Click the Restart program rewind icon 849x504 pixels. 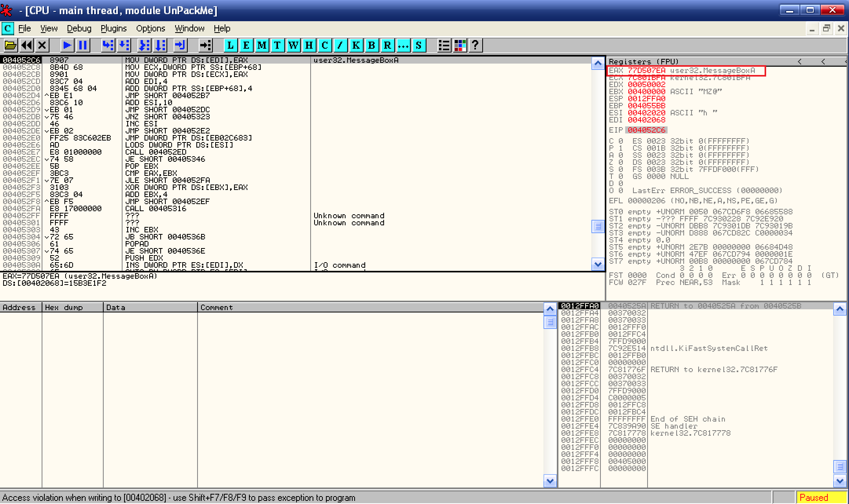tap(27, 46)
